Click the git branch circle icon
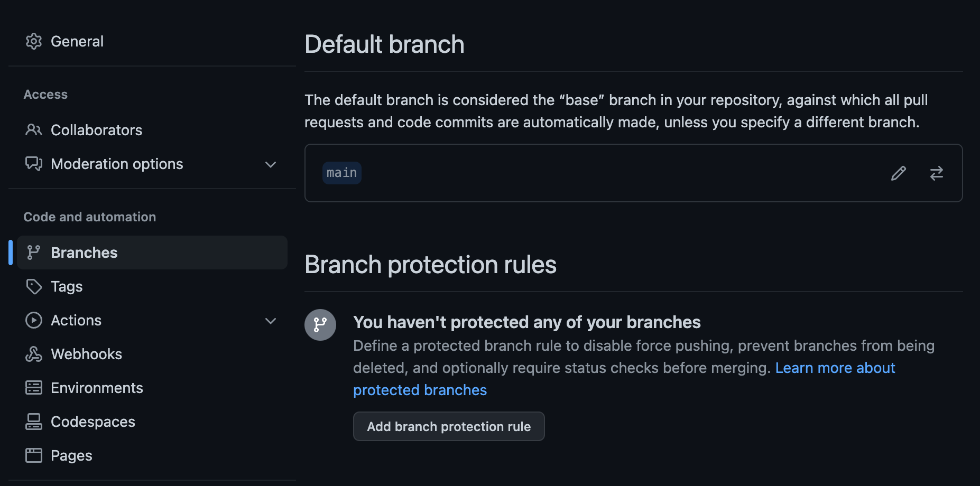Screen dimensions: 980x486 320,325
